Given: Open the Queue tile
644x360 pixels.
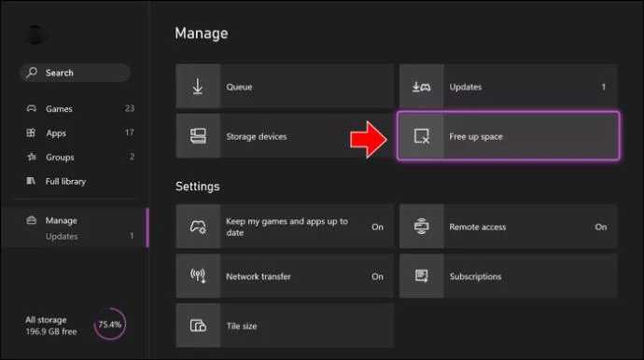Looking at the screenshot, I should coord(285,86).
